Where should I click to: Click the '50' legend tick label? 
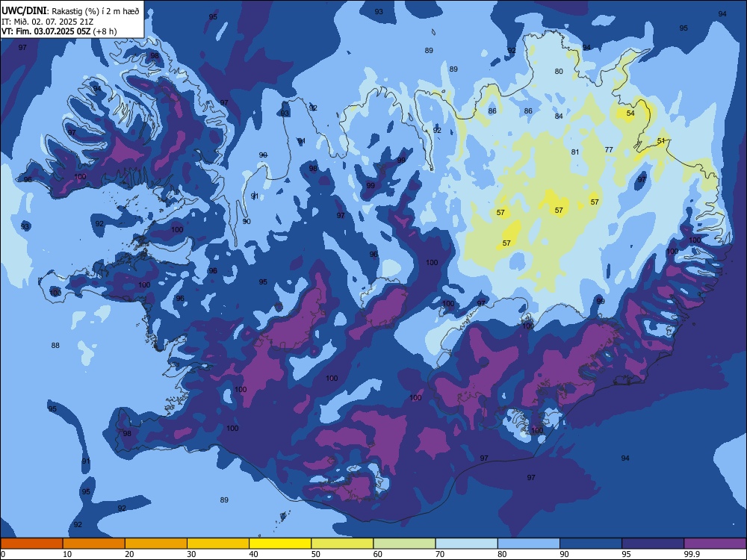tap(315, 554)
